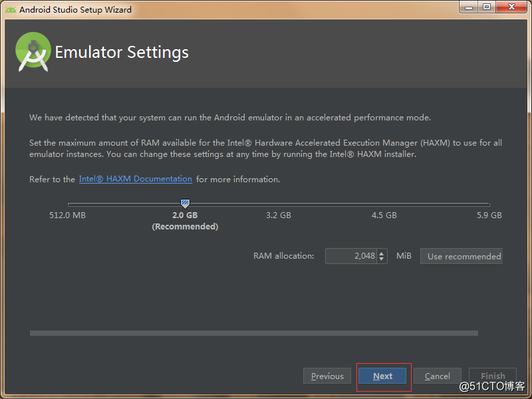Click the Android title bar icon
This screenshot has width=532, height=399.
11,9
